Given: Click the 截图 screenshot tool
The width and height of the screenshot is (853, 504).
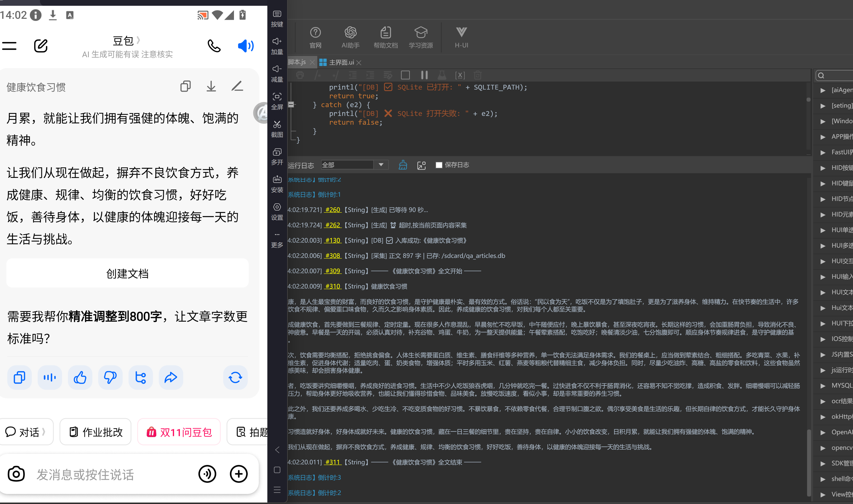Looking at the screenshot, I should click(x=277, y=129).
